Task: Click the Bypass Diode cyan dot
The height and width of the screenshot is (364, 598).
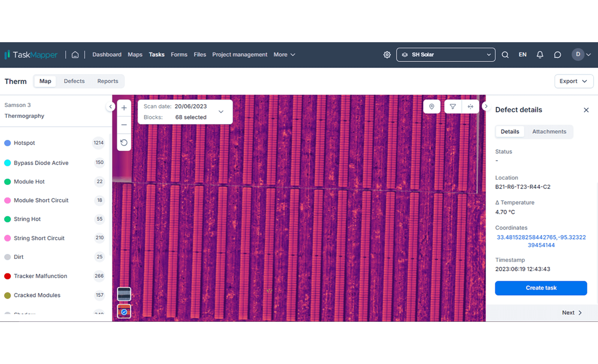Action: [8, 163]
